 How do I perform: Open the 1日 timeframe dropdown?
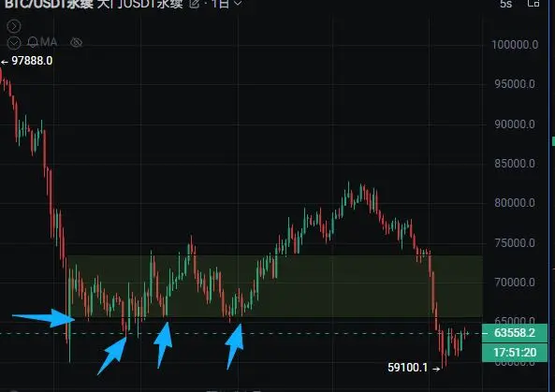[226, 4]
